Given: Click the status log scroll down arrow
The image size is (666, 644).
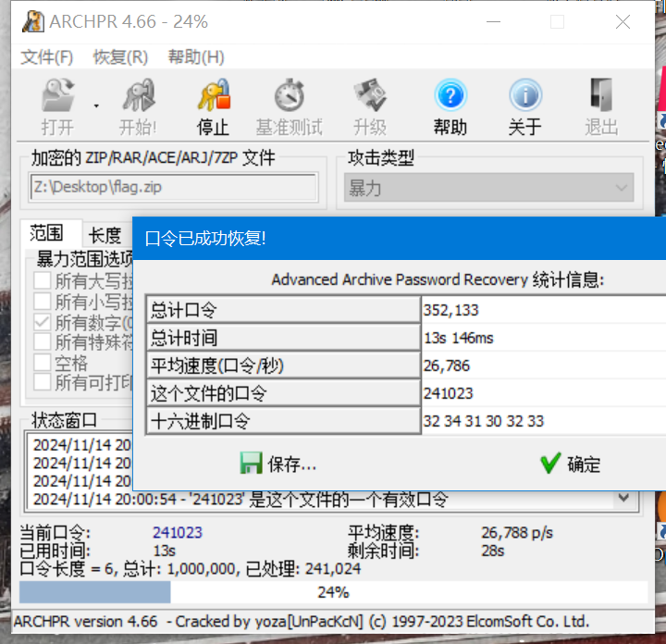Looking at the screenshot, I should (x=623, y=497).
